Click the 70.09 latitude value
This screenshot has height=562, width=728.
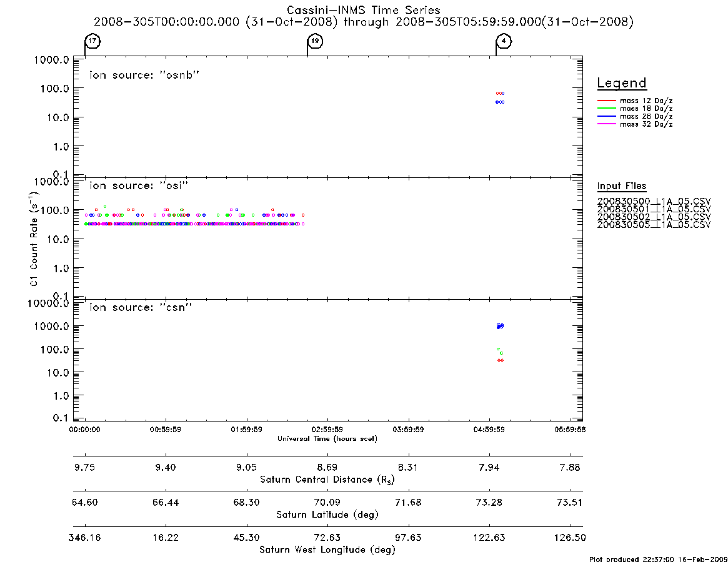327,502
